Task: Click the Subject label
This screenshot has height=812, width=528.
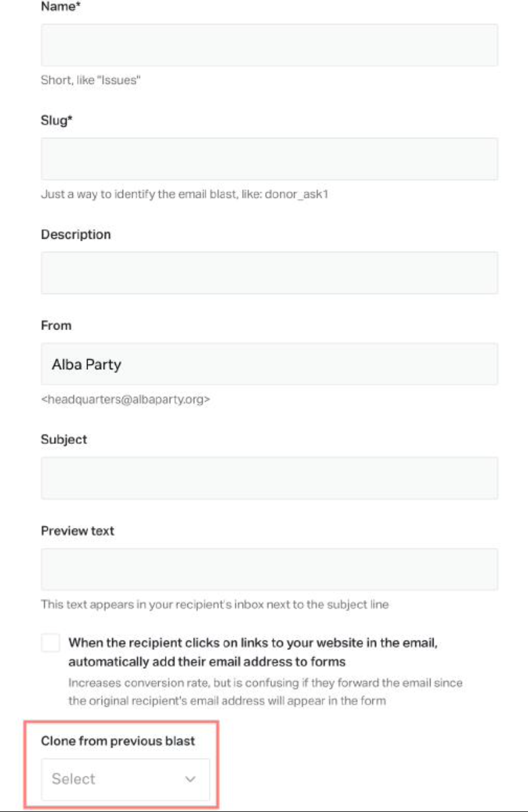Action: pyautogui.click(x=64, y=440)
